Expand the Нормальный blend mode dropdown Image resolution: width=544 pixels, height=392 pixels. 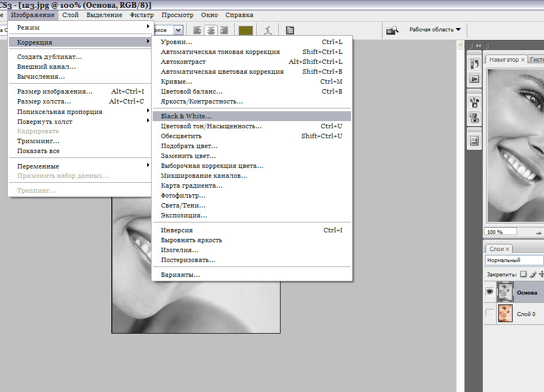click(514, 260)
